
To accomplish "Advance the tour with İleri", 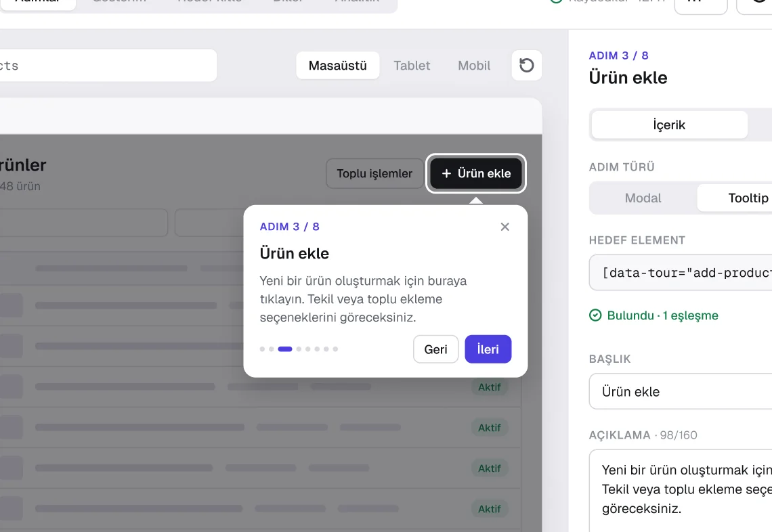I will [488, 349].
